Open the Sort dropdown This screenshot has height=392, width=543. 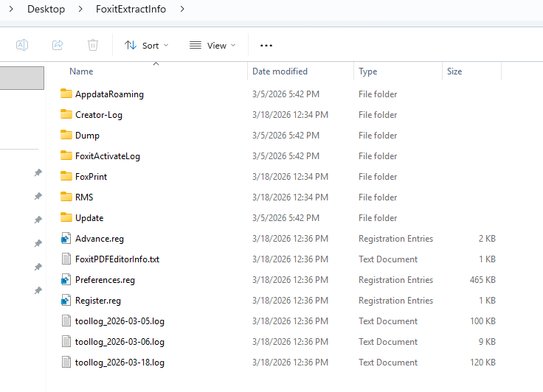147,46
